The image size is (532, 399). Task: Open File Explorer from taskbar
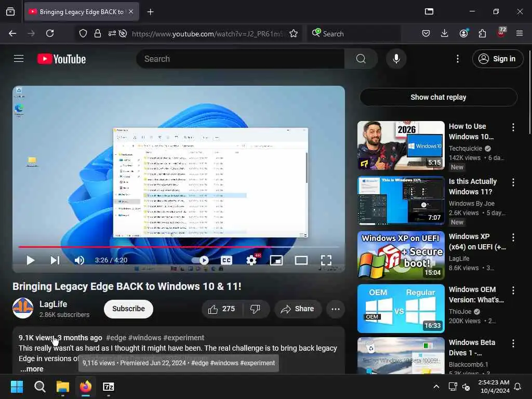pos(63,387)
